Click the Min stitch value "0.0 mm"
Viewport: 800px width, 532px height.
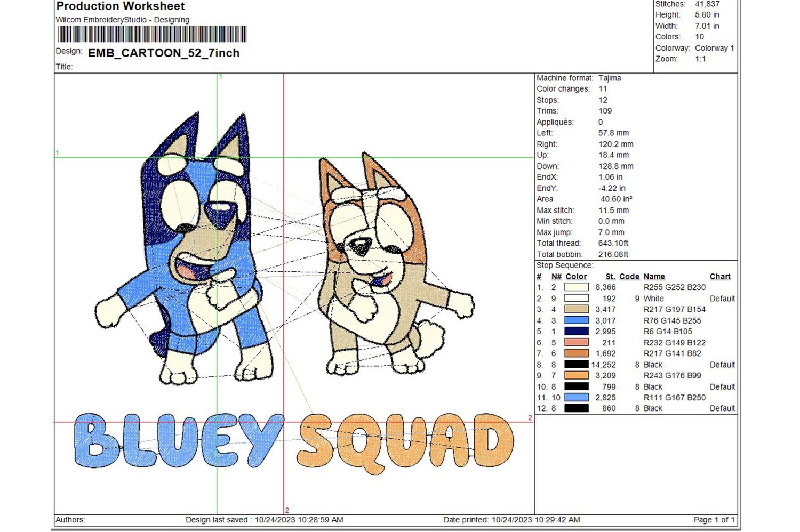click(611, 221)
